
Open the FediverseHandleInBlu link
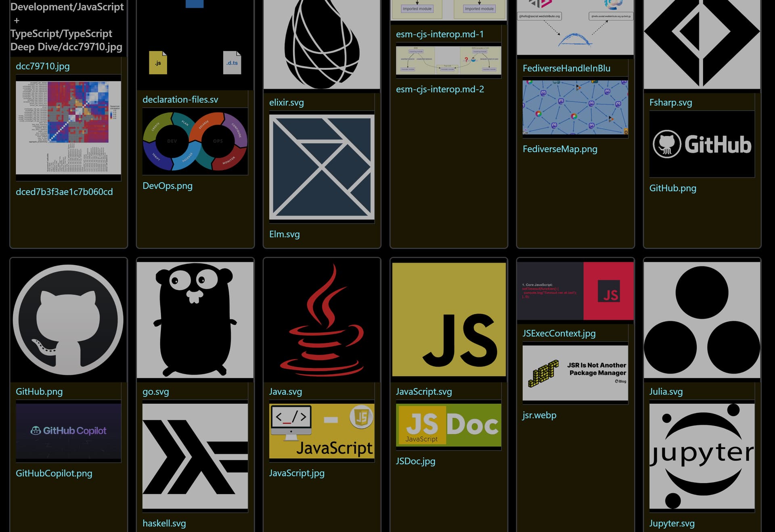[x=566, y=68]
